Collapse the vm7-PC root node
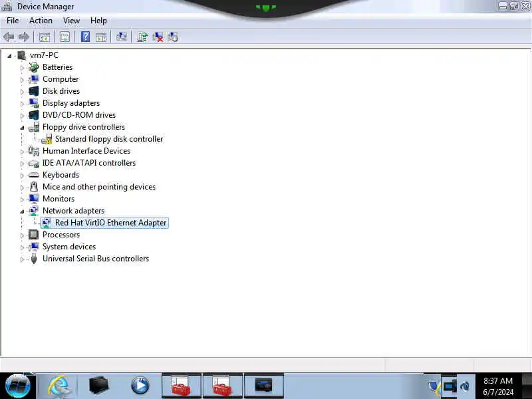Image resolution: width=532 pixels, height=399 pixels. click(9, 56)
